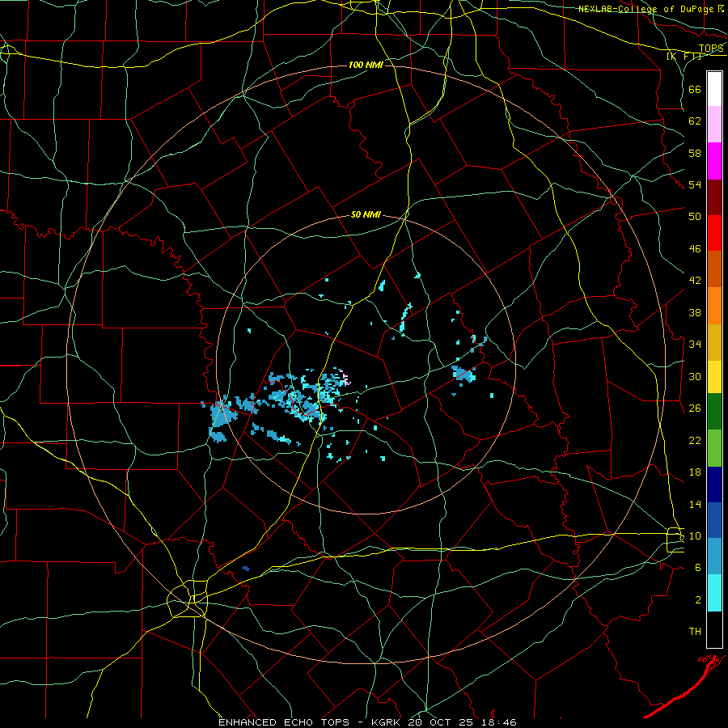Click the white swatch on the tops scale
728x728 pixels.
click(x=714, y=89)
